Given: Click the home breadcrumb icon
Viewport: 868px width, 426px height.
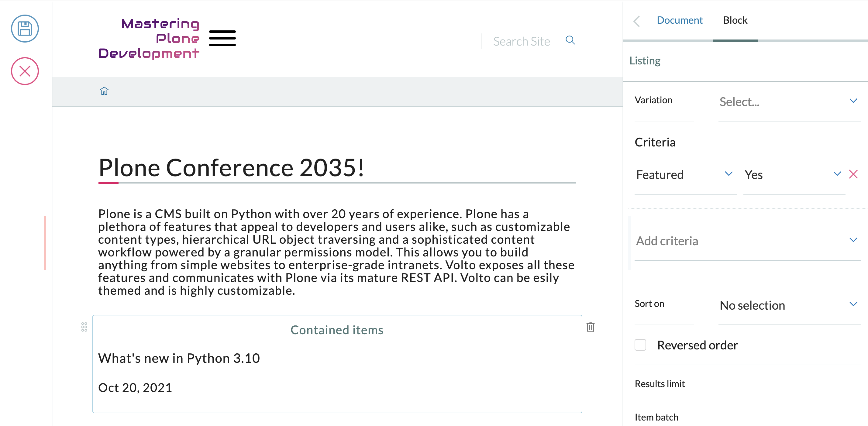Looking at the screenshot, I should [x=104, y=91].
